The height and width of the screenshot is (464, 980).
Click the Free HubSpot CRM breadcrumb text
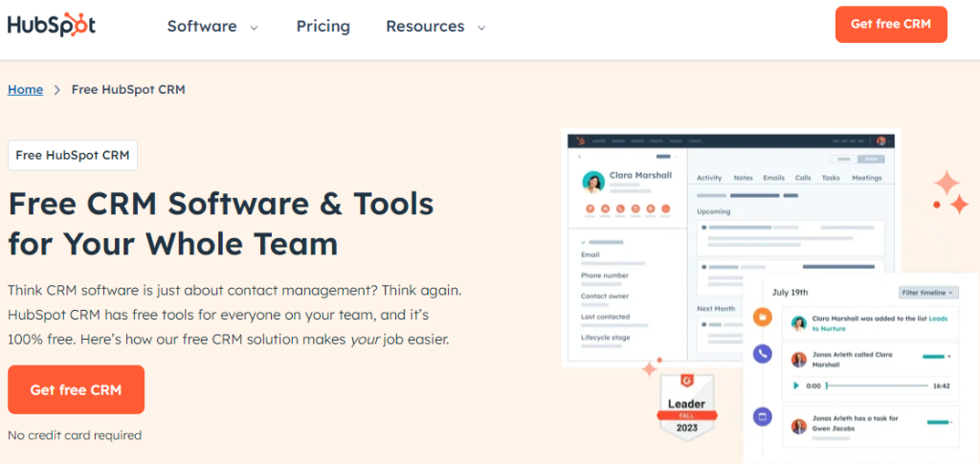128,89
